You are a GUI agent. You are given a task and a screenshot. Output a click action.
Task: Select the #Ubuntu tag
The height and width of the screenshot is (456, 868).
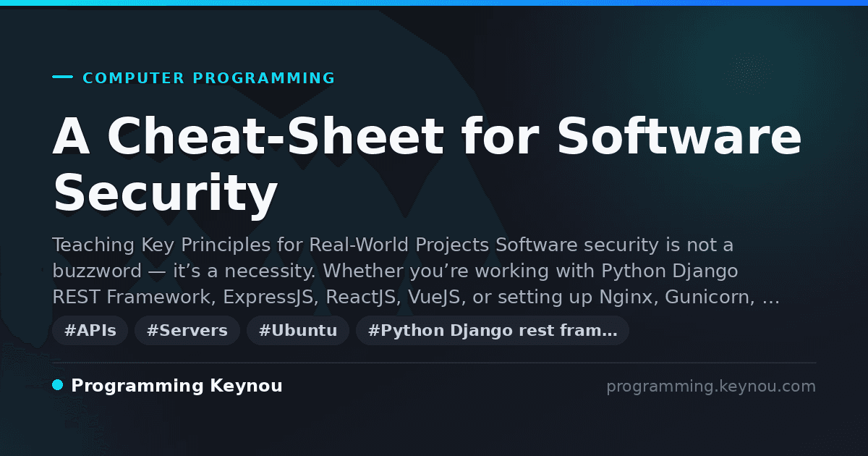[x=298, y=331]
